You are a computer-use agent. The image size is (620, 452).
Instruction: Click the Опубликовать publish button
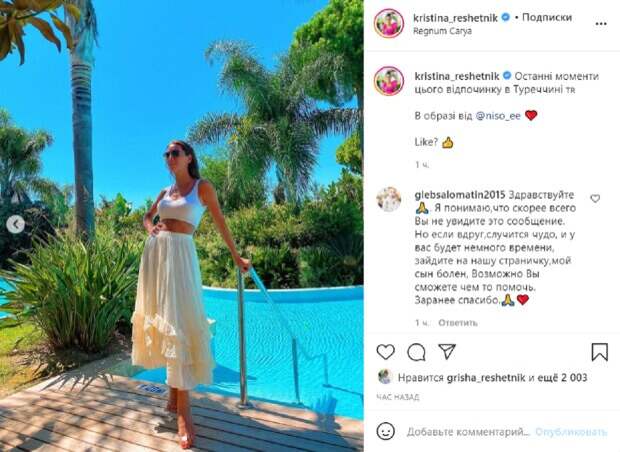571,432
